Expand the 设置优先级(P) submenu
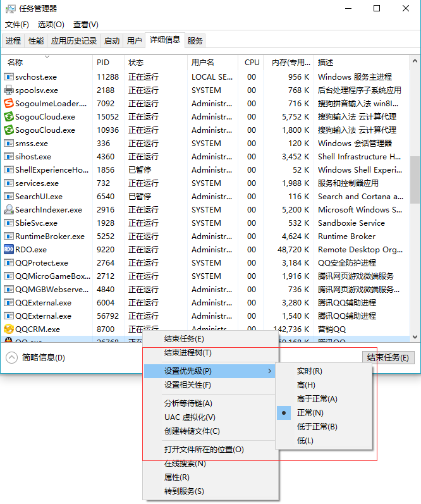 click(x=210, y=371)
